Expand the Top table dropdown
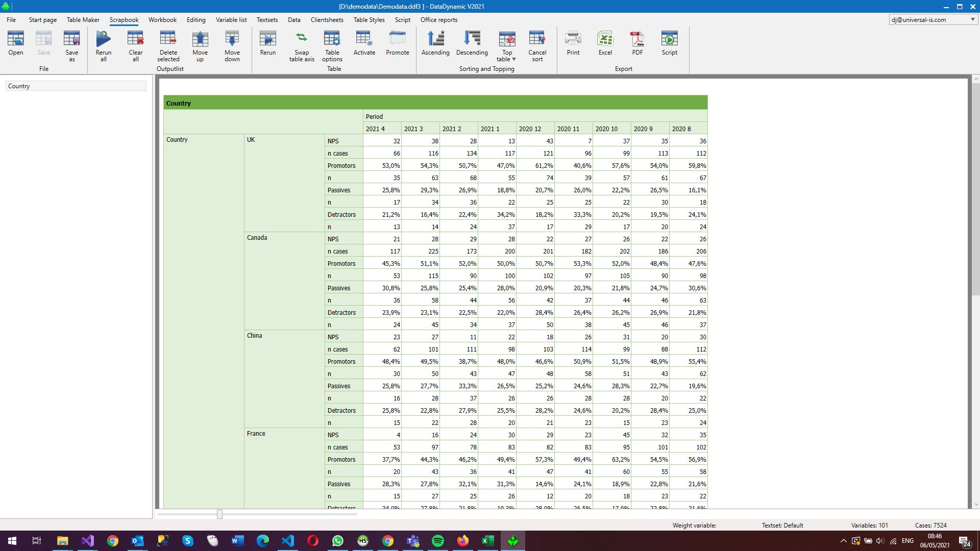Screen dimensions: 980x551 tap(514, 59)
